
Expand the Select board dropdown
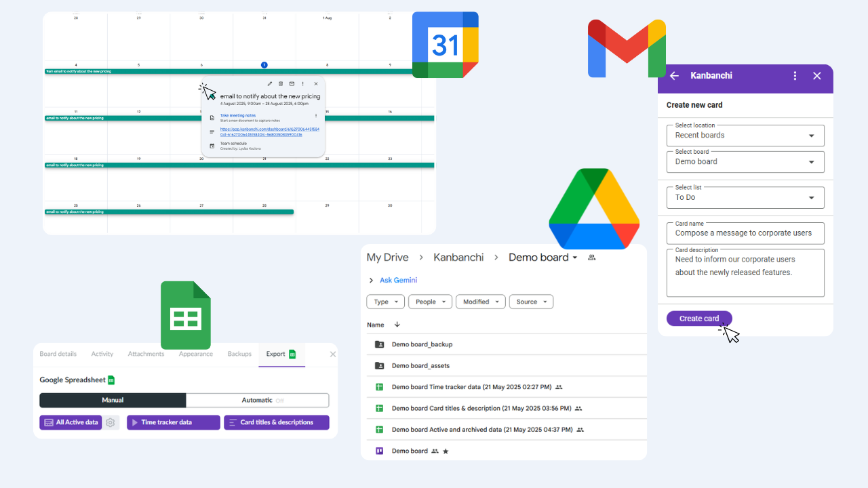(745, 161)
